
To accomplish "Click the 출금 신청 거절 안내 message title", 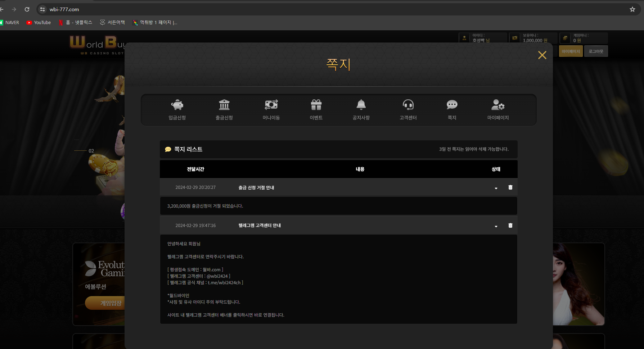I will [256, 188].
